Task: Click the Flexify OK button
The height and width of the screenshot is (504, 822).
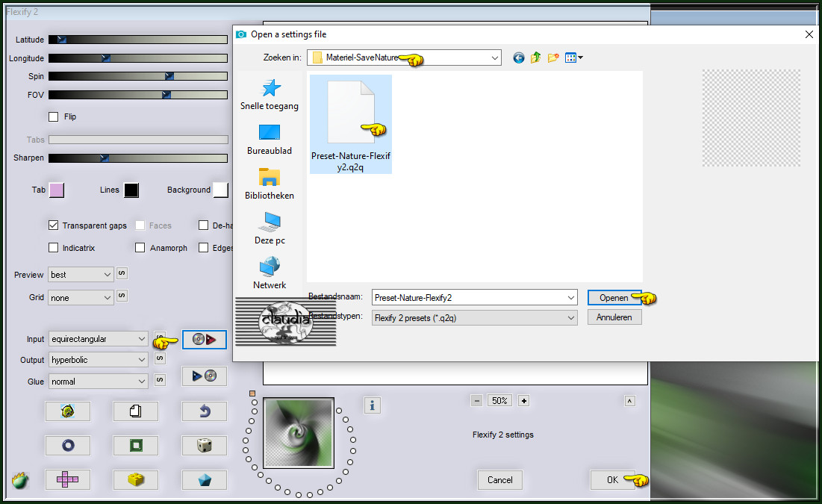Action: pyautogui.click(x=612, y=480)
